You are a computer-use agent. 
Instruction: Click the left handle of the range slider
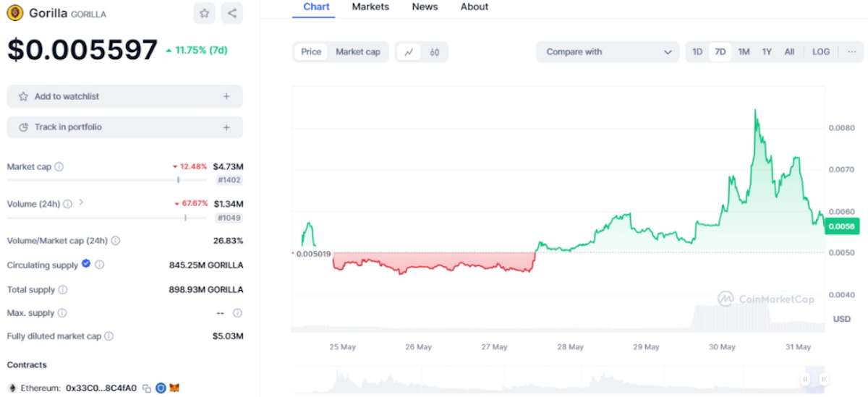805,378
